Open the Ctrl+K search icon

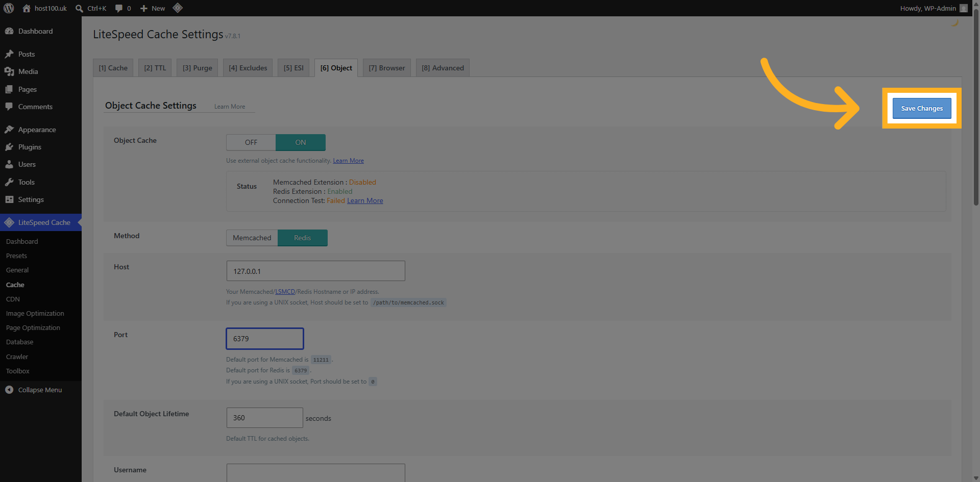tap(79, 8)
